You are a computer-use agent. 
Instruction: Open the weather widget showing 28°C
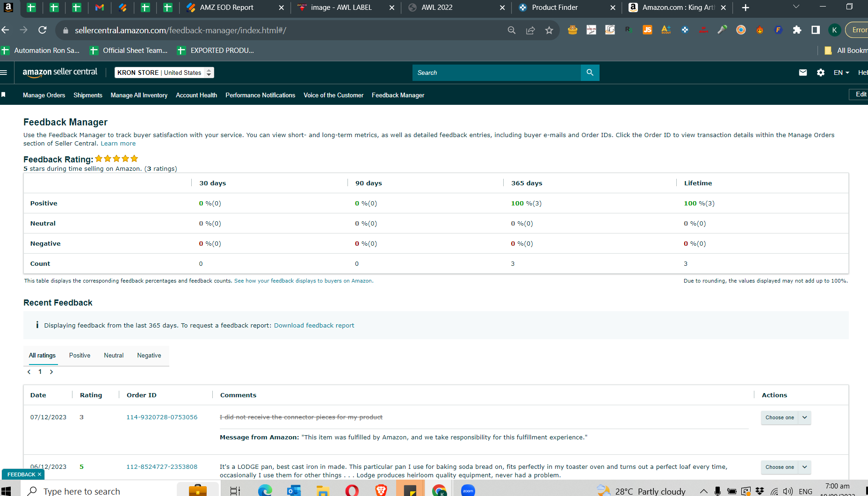pos(641,491)
